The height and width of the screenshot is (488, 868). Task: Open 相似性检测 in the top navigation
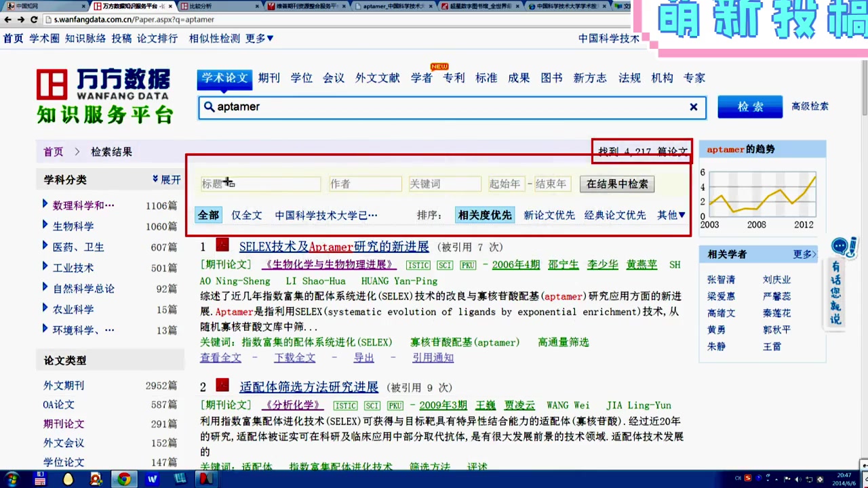tap(214, 39)
